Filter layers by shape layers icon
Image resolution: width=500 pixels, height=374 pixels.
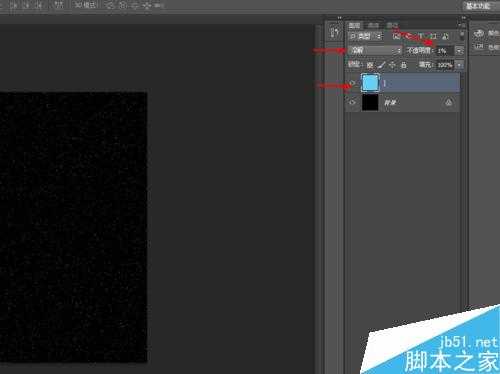point(433,36)
